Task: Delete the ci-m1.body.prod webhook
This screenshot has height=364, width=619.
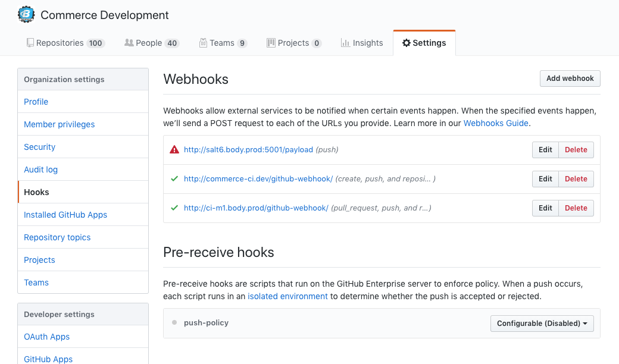Action: pyautogui.click(x=576, y=208)
